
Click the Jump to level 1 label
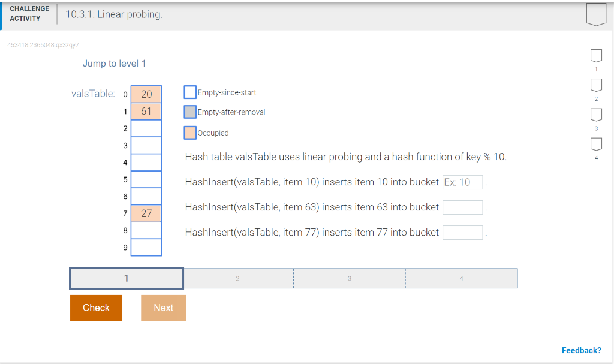114,63
